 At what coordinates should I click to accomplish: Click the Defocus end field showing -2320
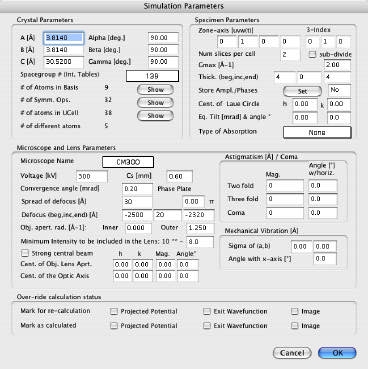[198, 215]
